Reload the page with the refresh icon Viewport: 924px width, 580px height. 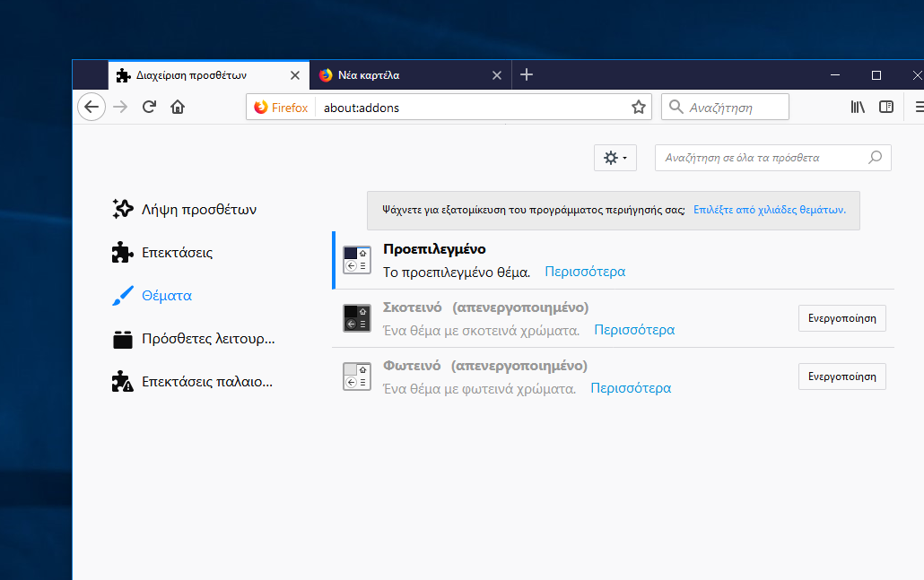[149, 106]
